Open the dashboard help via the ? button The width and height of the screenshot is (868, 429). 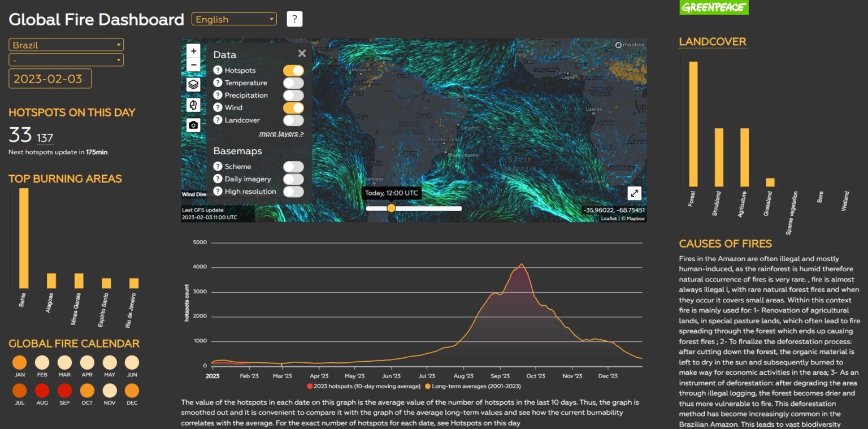click(293, 19)
